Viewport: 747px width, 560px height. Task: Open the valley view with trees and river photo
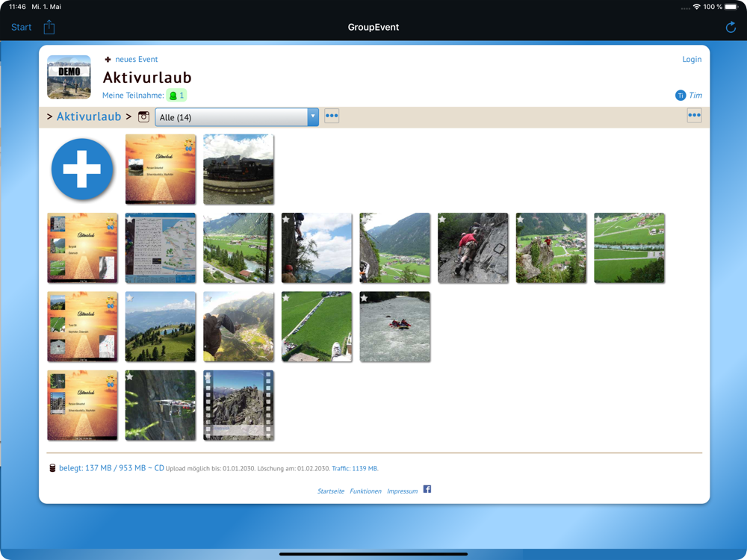pos(239,248)
